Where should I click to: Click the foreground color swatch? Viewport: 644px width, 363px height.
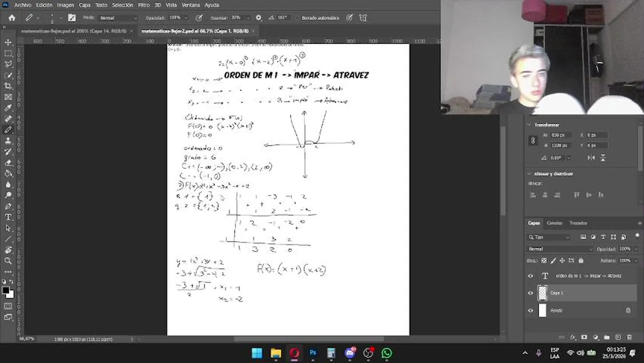tap(6, 291)
